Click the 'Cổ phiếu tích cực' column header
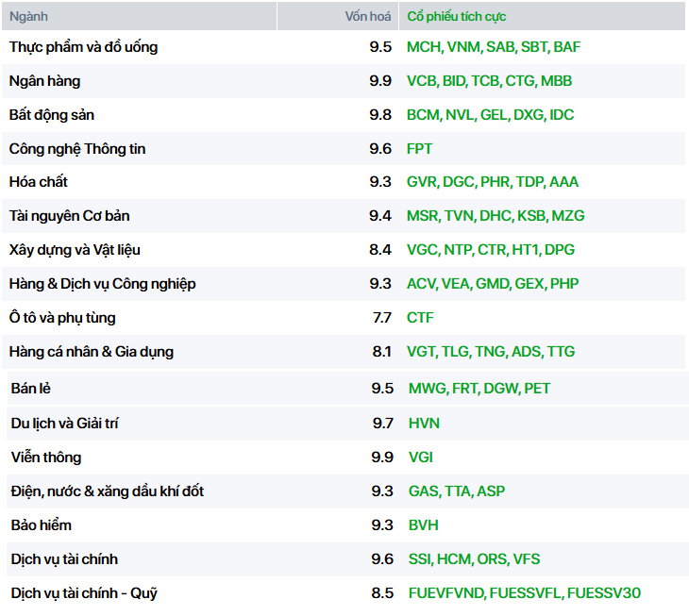The width and height of the screenshot is (689, 616). point(542,16)
